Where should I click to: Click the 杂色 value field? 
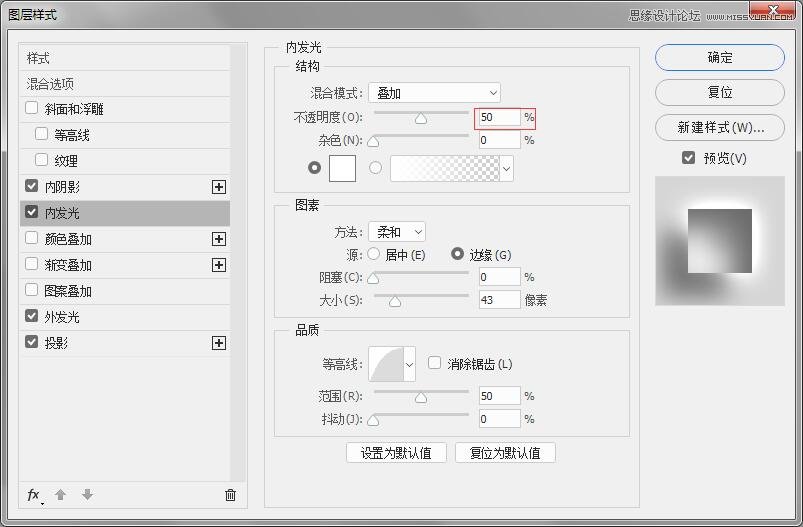click(x=499, y=140)
